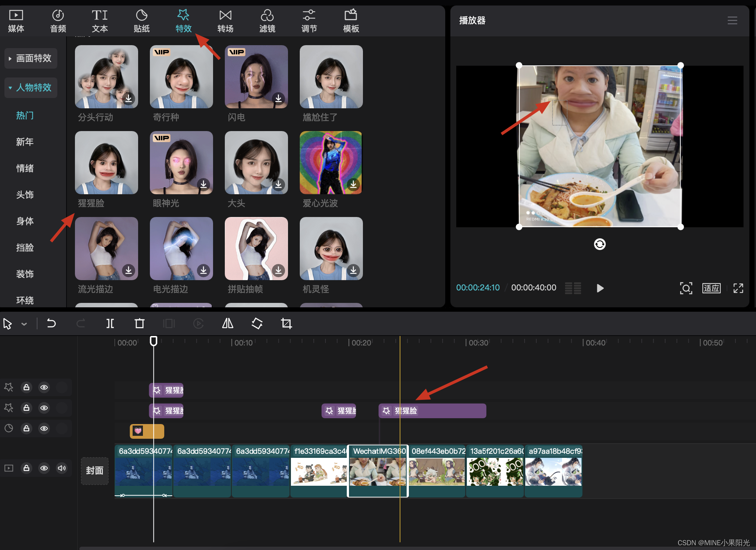
Task: Click the mirror flip icon
Action: tap(227, 323)
